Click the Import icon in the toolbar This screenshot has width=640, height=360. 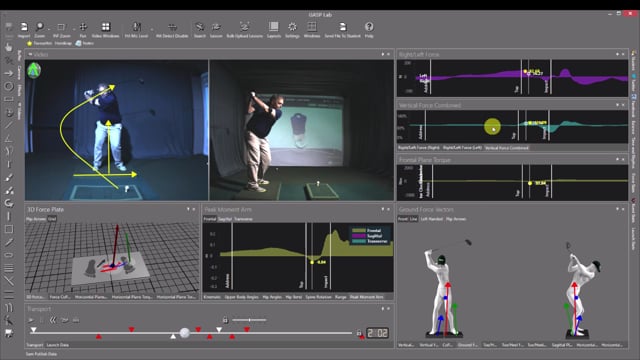(24, 27)
